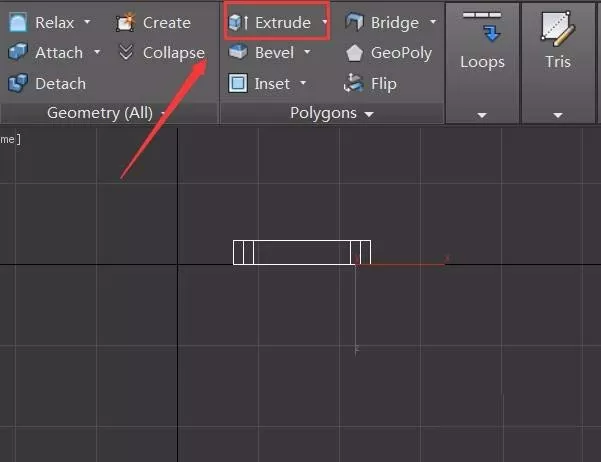Click the Inset button label

272,84
